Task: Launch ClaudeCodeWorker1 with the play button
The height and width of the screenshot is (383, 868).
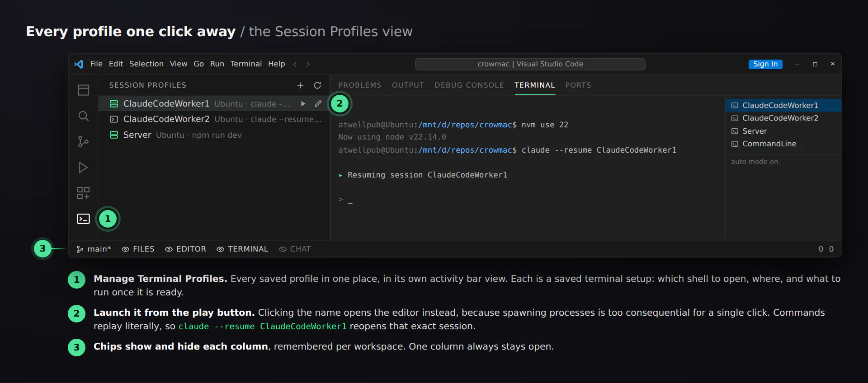Action: point(303,104)
